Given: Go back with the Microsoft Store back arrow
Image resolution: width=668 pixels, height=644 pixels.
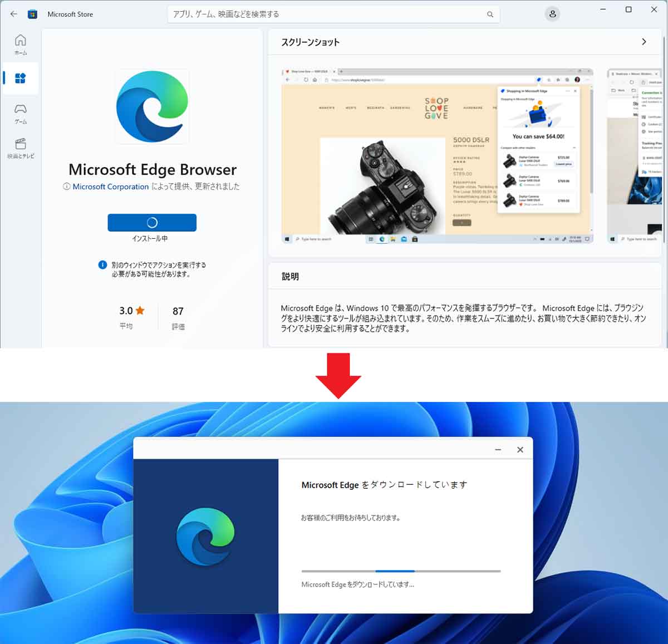Looking at the screenshot, I should click(x=13, y=14).
